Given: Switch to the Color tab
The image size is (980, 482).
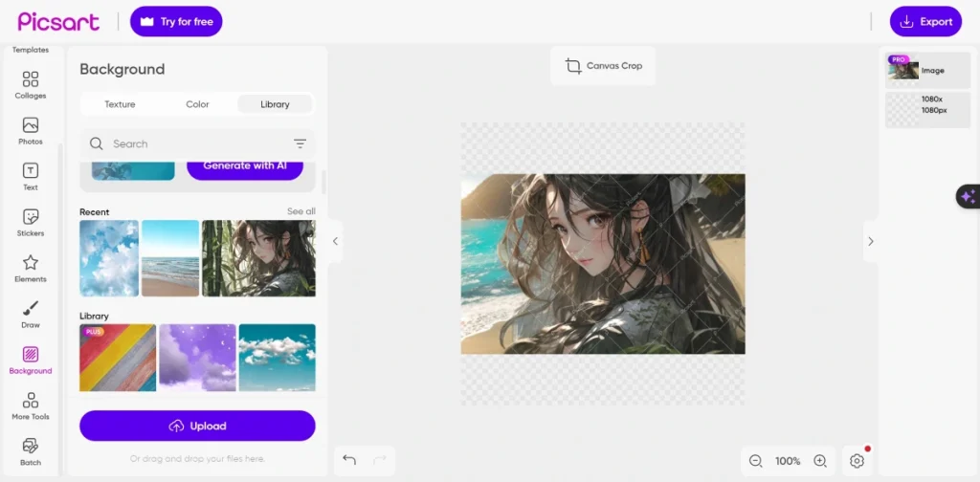Looking at the screenshot, I should [x=197, y=104].
